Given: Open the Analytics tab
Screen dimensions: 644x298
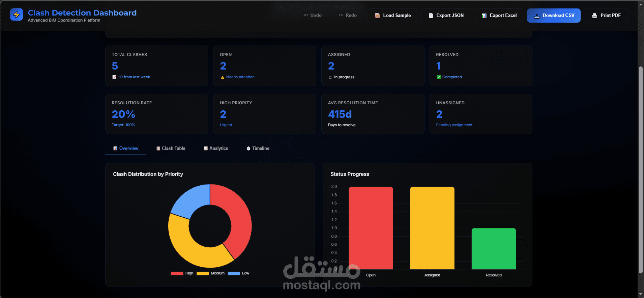Looking at the screenshot, I should point(216,148).
